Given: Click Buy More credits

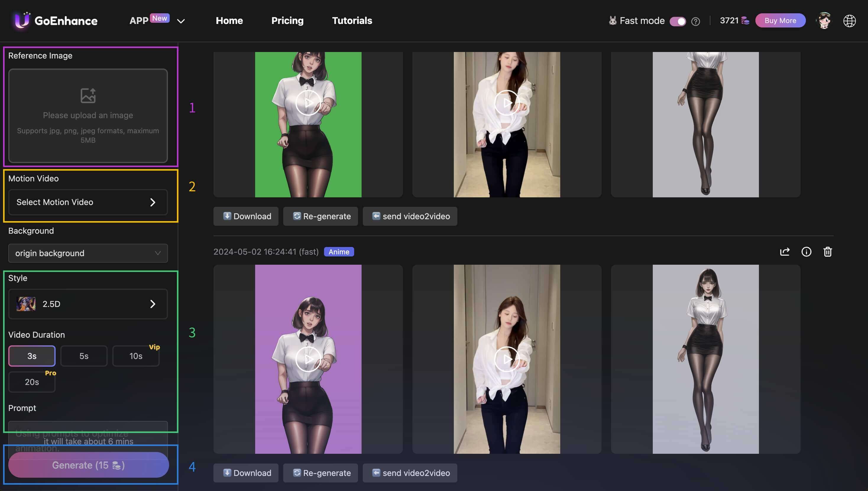Looking at the screenshot, I should click(780, 21).
